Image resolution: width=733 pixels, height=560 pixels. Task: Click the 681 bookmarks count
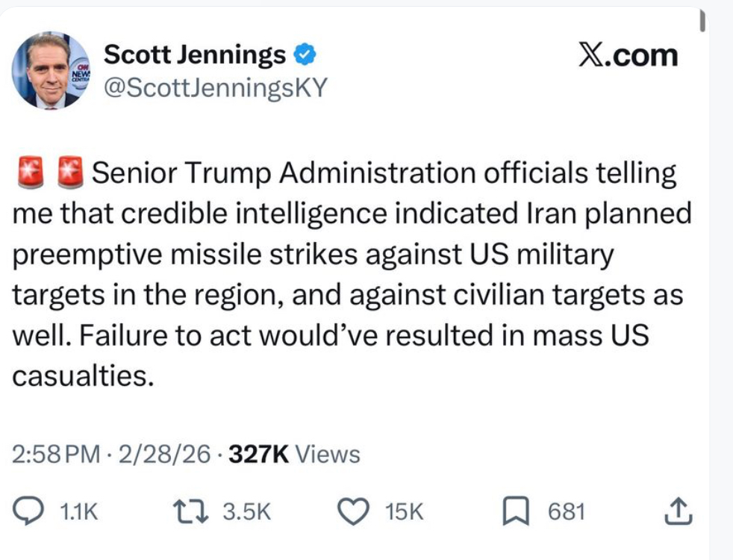(567, 512)
